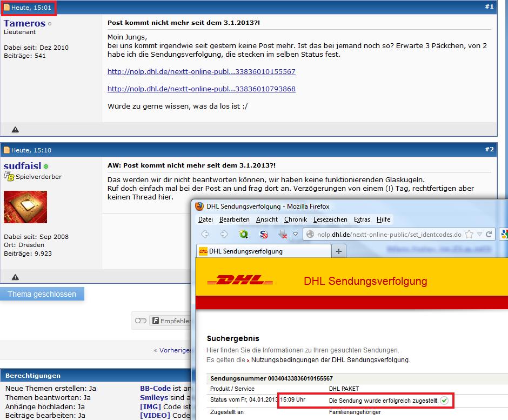Click post icon beside Heute, 15:01

point(6,8)
